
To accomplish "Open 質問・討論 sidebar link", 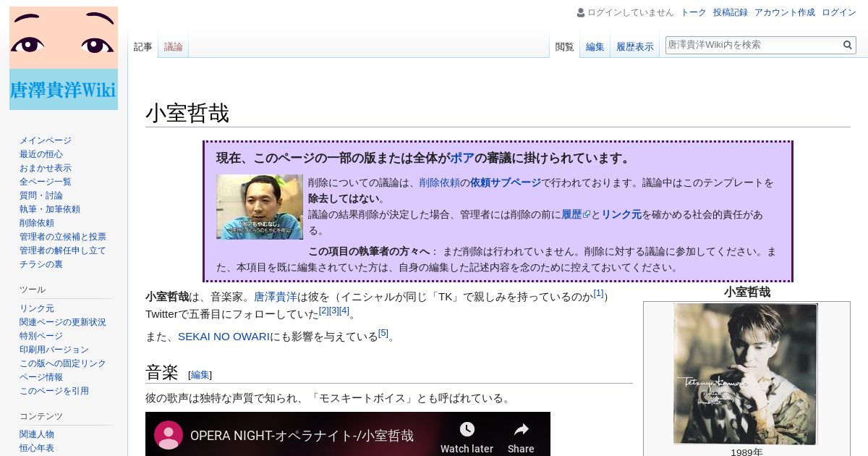I will click(x=41, y=195).
